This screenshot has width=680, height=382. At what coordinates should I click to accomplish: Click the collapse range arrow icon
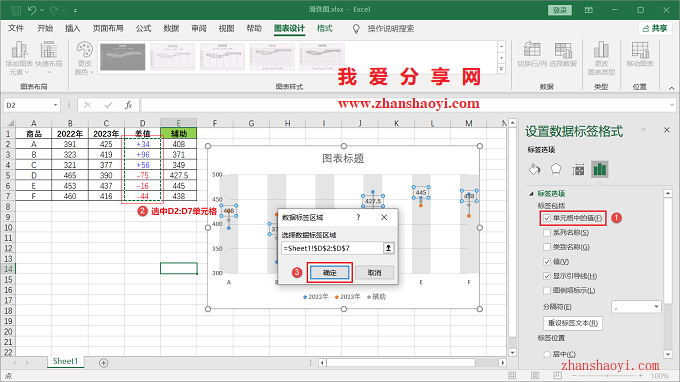click(x=389, y=248)
